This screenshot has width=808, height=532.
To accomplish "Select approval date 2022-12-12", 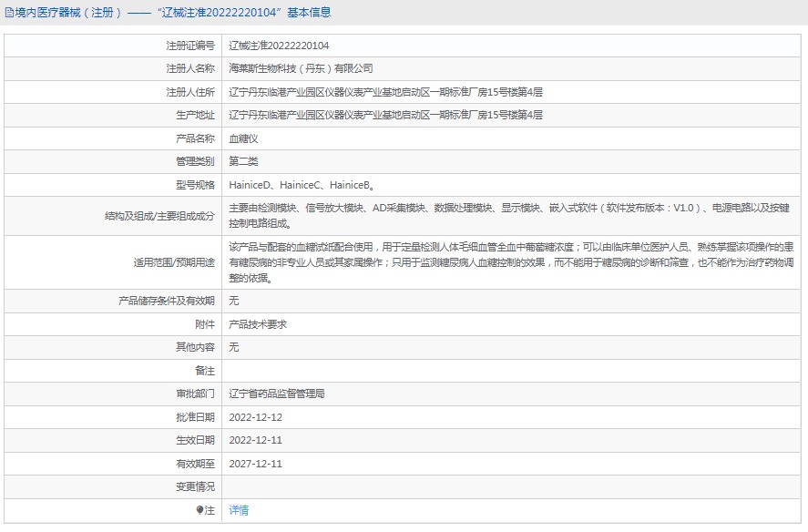I will tap(256, 417).
